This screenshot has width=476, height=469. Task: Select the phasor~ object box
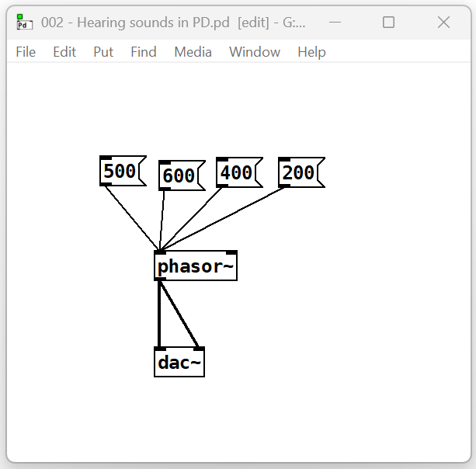(196, 267)
